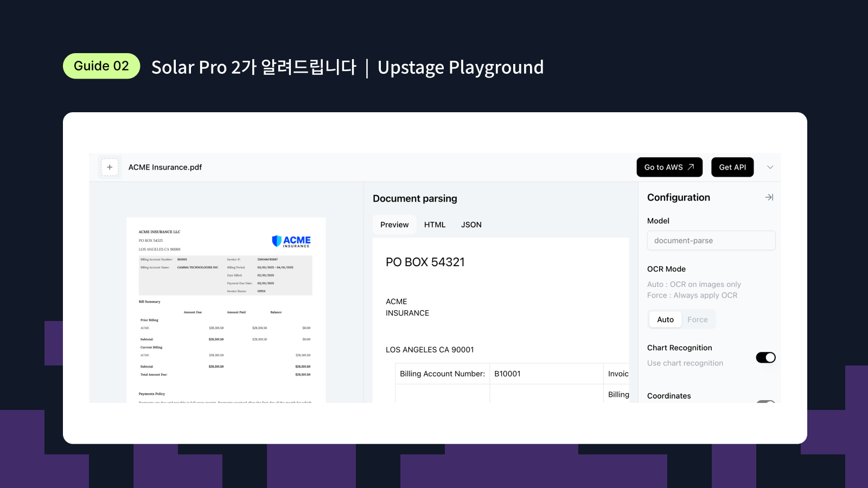Click the 'B10001' table cell
The width and height of the screenshot is (868, 488).
click(546, 374)
